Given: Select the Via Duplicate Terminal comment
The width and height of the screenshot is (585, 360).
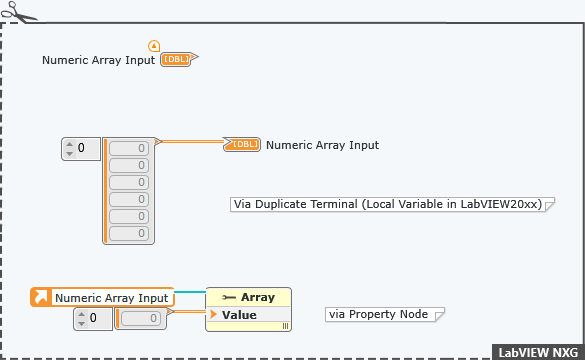Looking at the screenshot, I should pos(392,204).
